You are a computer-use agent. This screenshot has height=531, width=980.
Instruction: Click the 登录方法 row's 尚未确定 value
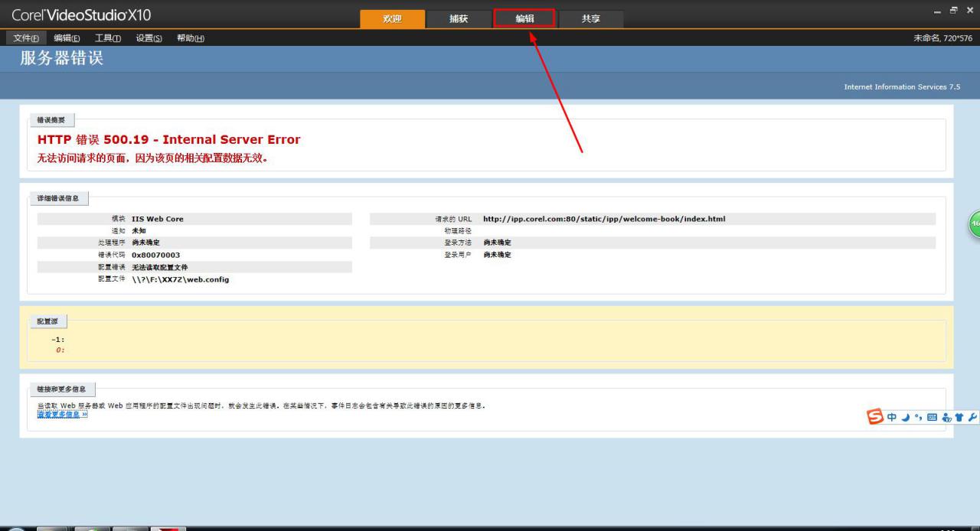497,243
